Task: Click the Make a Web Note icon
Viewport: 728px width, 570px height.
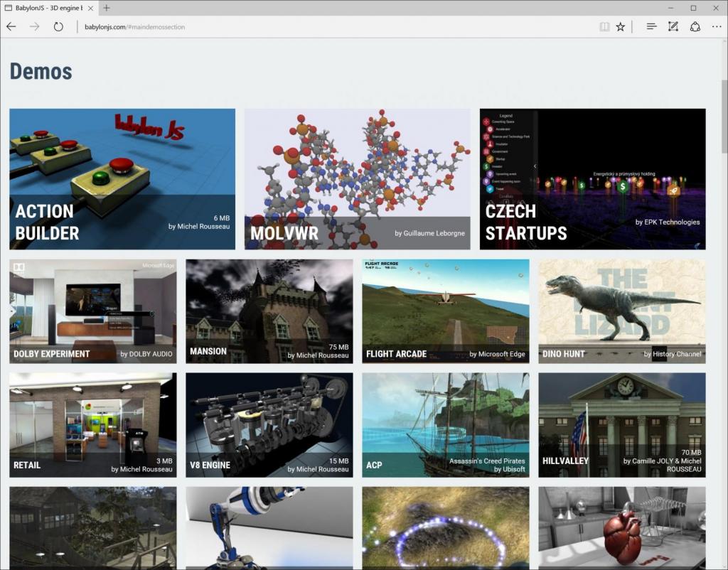Action: (673, 26)
